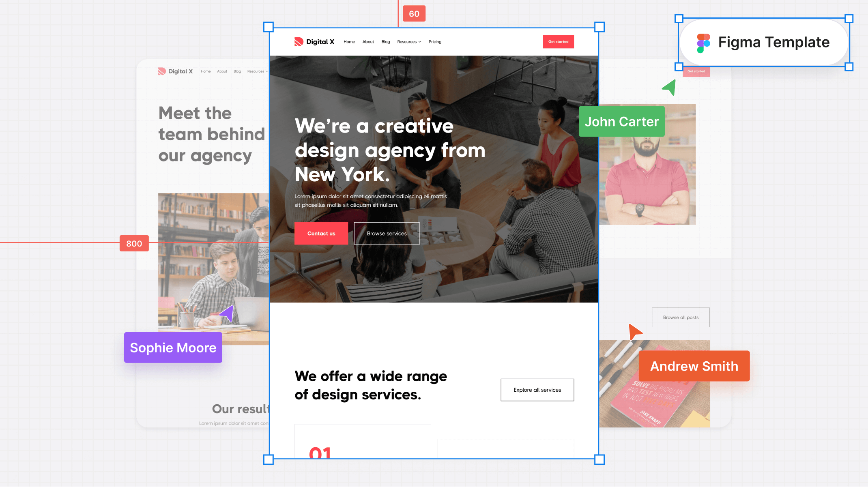This screenshot has height=487, width=868.
Task: Expand the frame width dimension indicator 800
Action: pos(134,243)
